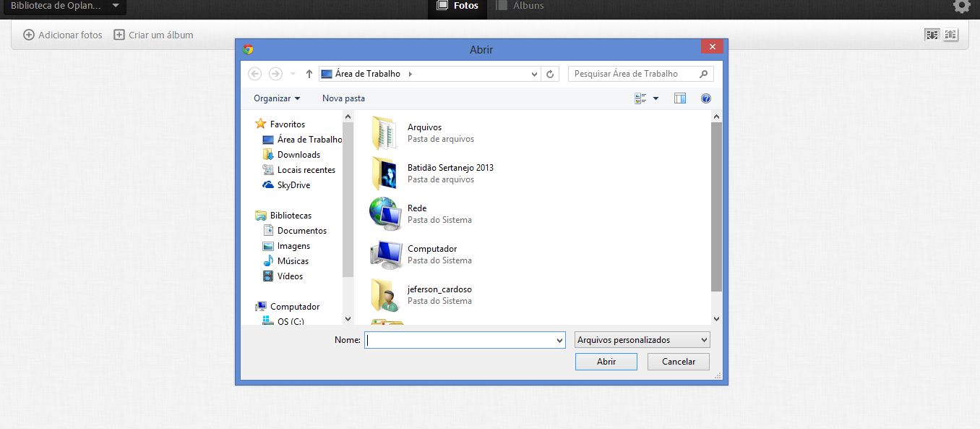The width and height of the screenshot is (980, 429).
Task: Click the sidebar scroll down arrow
Action: tap(348, 319)
